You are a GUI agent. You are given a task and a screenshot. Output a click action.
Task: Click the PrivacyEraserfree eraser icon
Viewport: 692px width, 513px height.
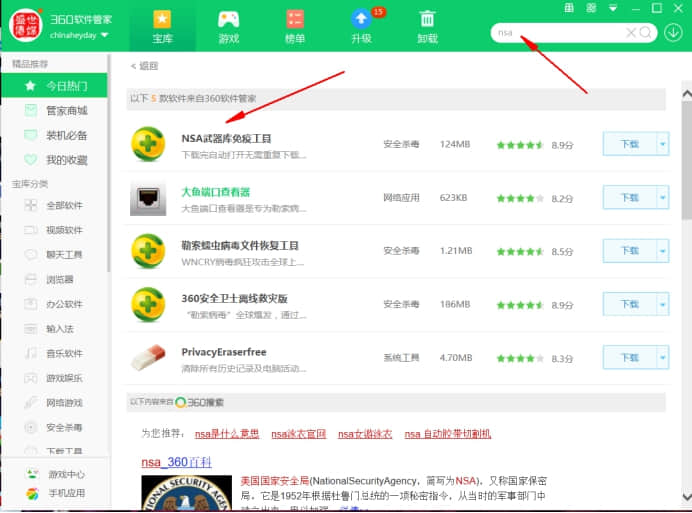(148, 356)
